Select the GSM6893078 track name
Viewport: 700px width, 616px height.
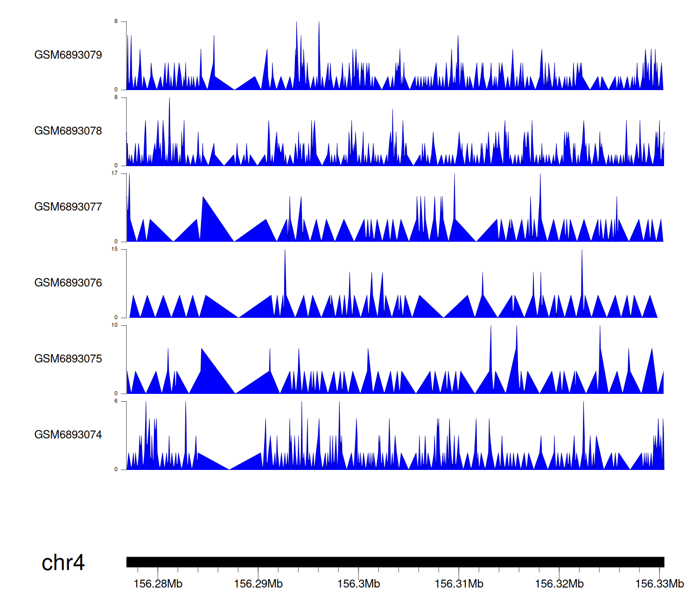68,131
